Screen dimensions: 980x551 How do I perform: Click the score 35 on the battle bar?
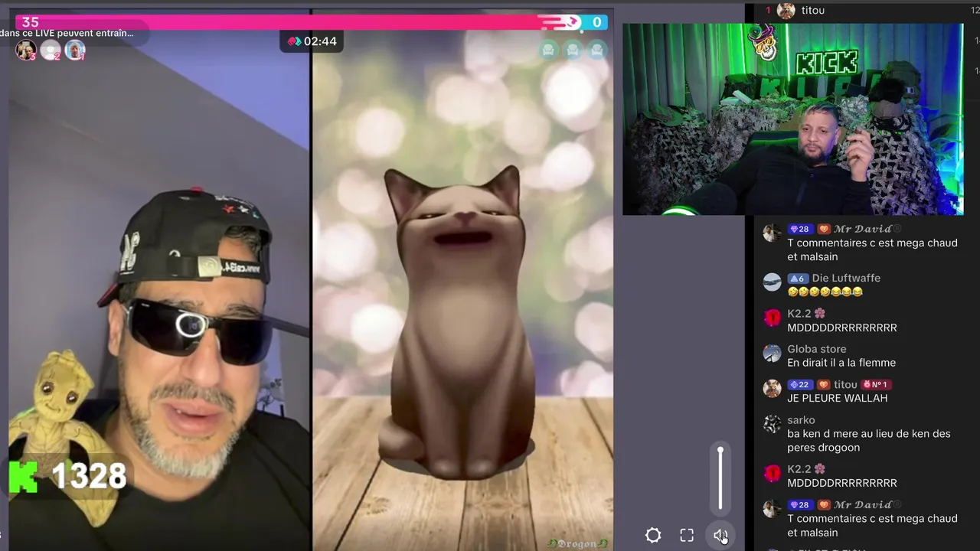pyautogui.click(x=30, y=22)
